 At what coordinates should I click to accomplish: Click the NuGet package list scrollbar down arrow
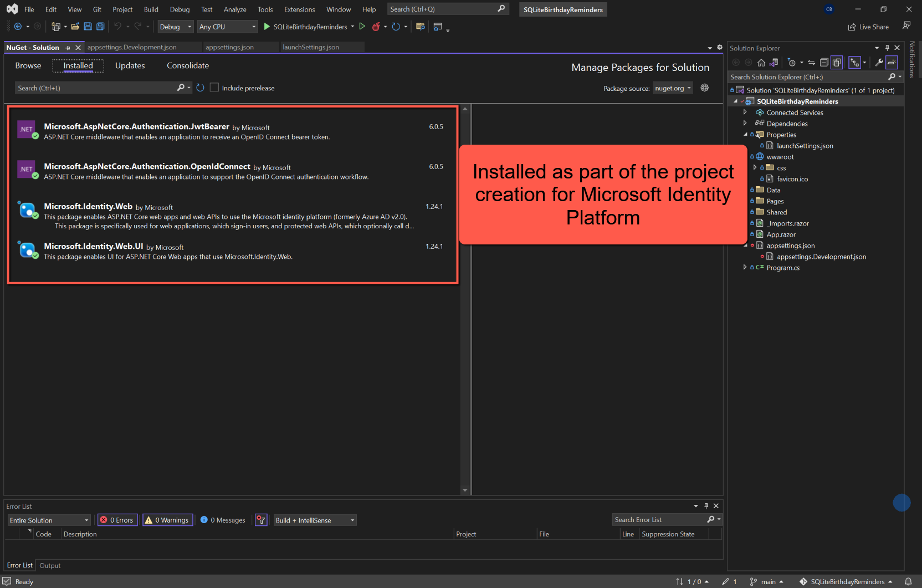465,490
